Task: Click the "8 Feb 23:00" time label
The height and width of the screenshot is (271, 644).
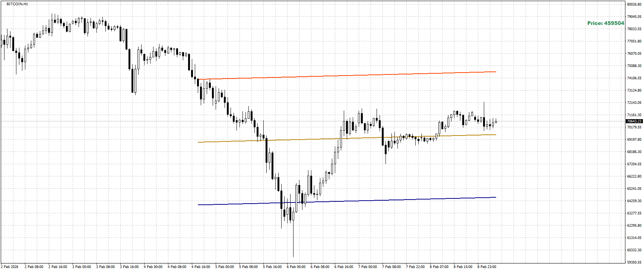Action: coord(487,267)
